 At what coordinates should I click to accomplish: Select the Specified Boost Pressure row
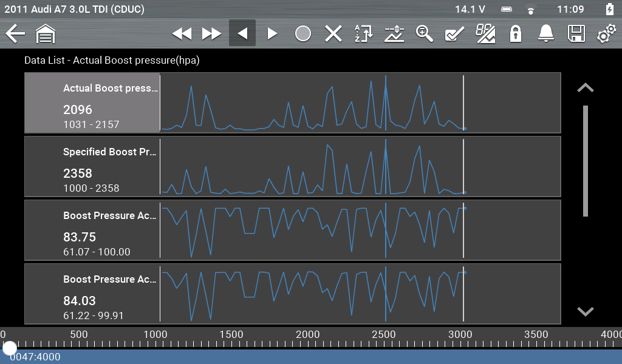(92, 167)
